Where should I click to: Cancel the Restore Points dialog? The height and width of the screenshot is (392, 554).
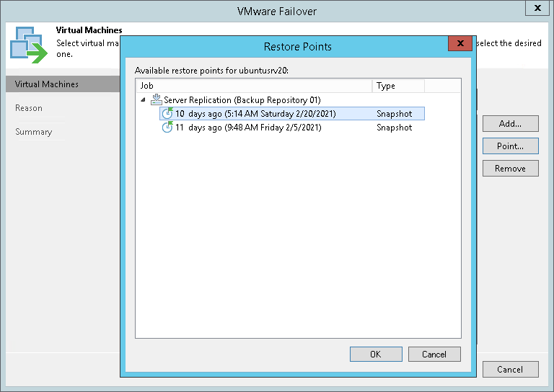[434, 354]
